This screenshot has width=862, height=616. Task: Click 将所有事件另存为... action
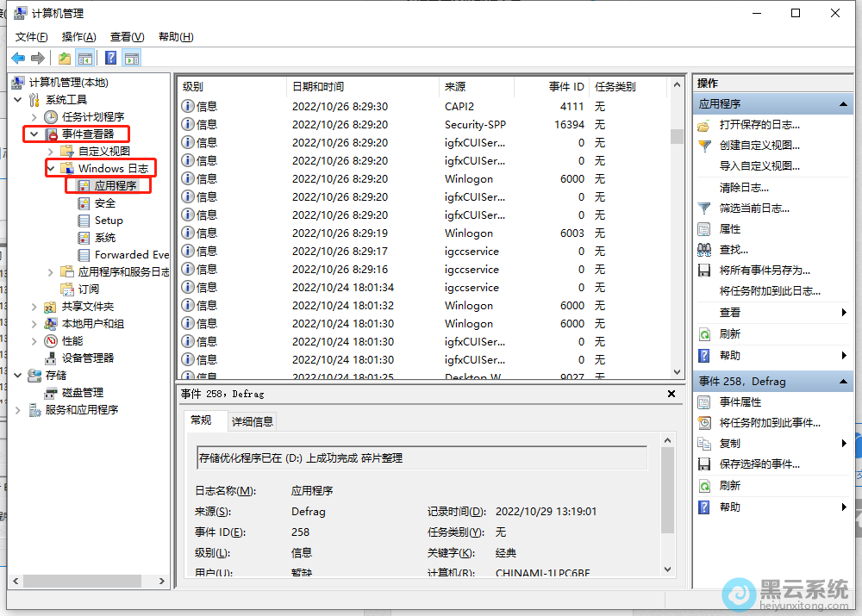765,270
